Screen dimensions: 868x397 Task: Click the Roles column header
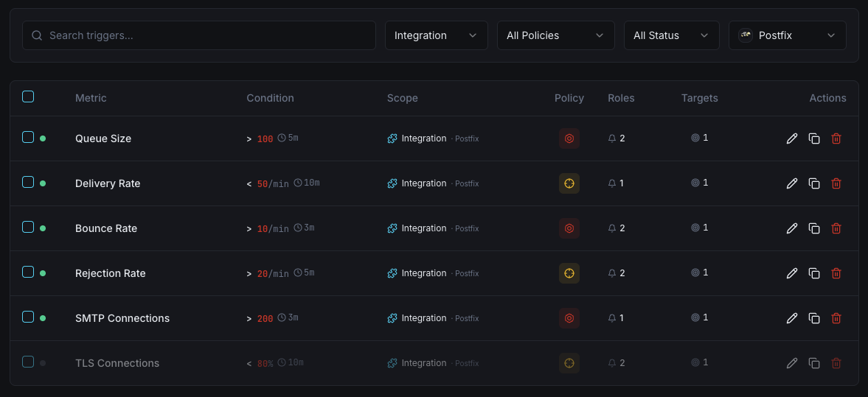(621, 98)
